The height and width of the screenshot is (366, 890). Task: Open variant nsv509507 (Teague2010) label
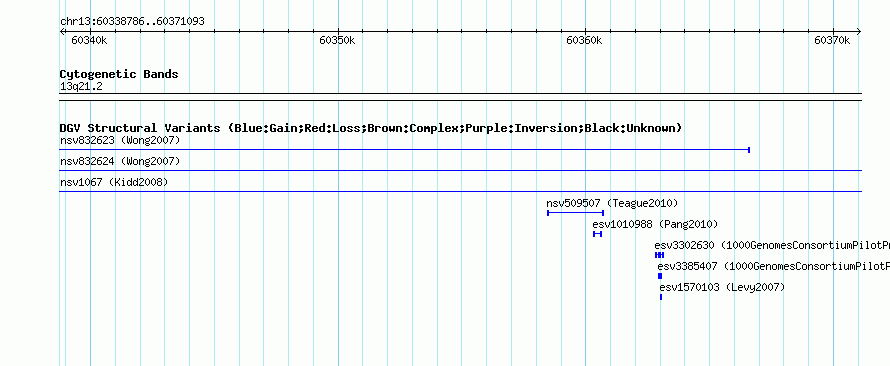point(612,203)
